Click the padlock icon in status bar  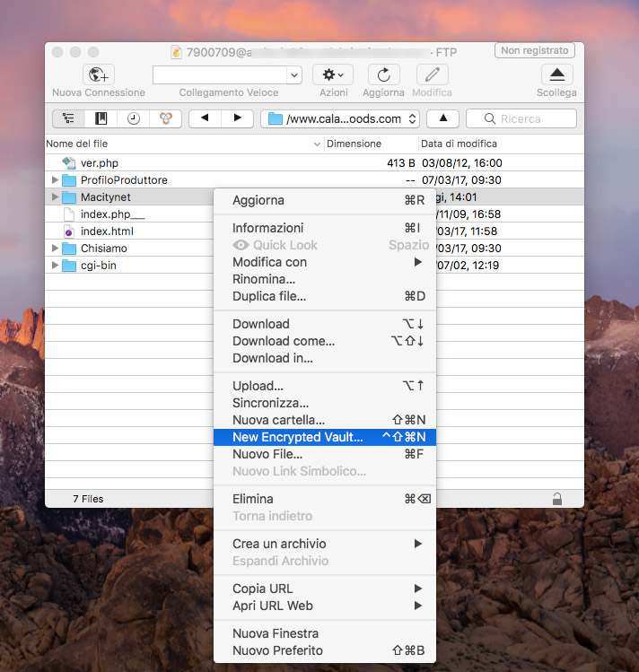pos(556,499)
